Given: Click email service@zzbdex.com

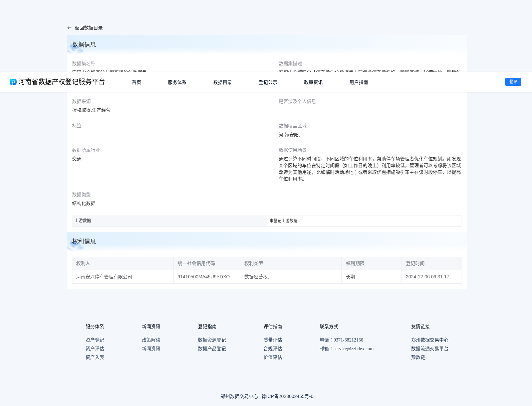Looking at the screenshot, I should (353, 349).
